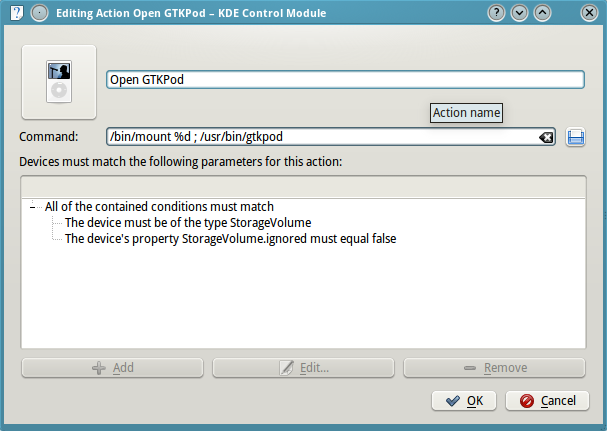Confirm changes with the OK button
This screenshot has width=607, height=431.
[x=464, y=401]
